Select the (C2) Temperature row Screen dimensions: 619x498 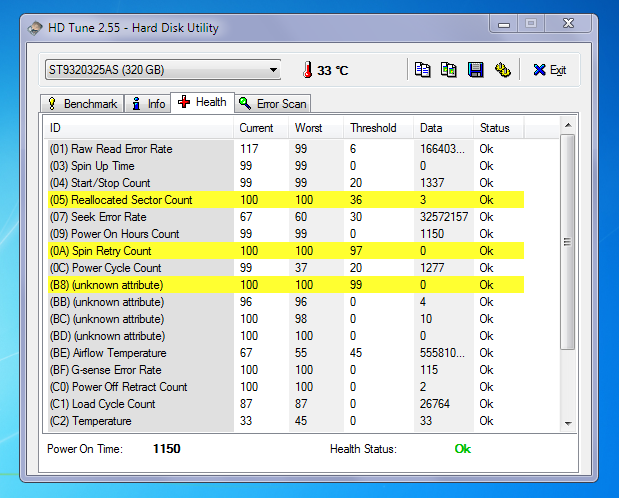[286, 421]
